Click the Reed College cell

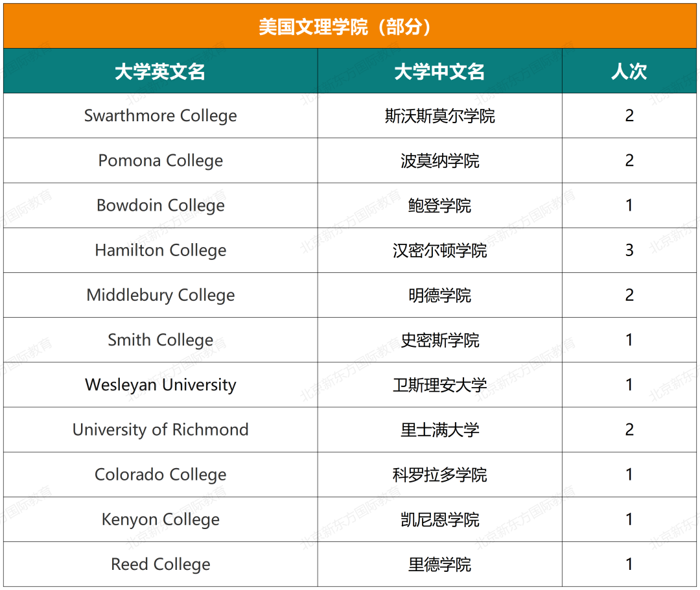[x=160, y=564]
